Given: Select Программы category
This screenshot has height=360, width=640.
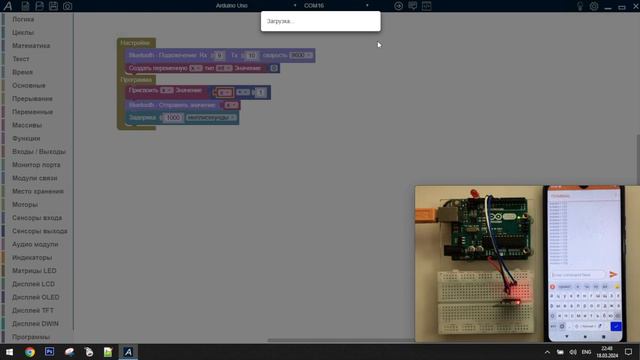Looking at the screenshot, I should [31, 337].
